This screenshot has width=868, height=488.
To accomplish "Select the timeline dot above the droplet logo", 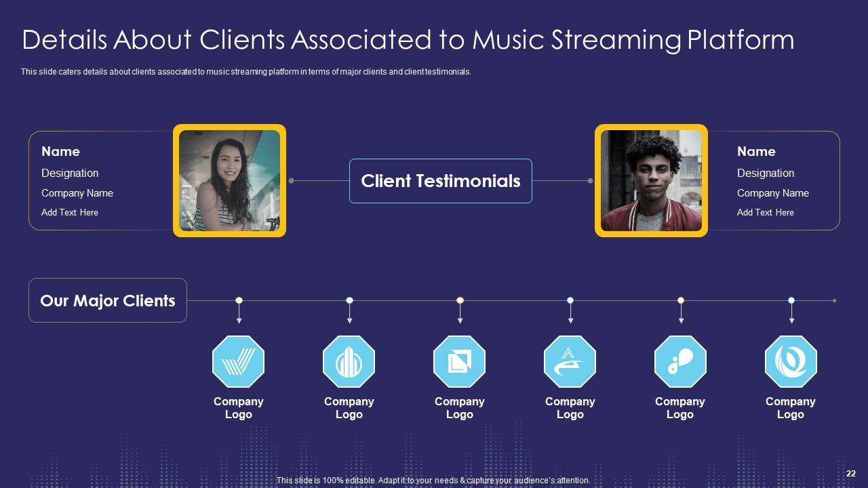I will click(x=681, y=300).
